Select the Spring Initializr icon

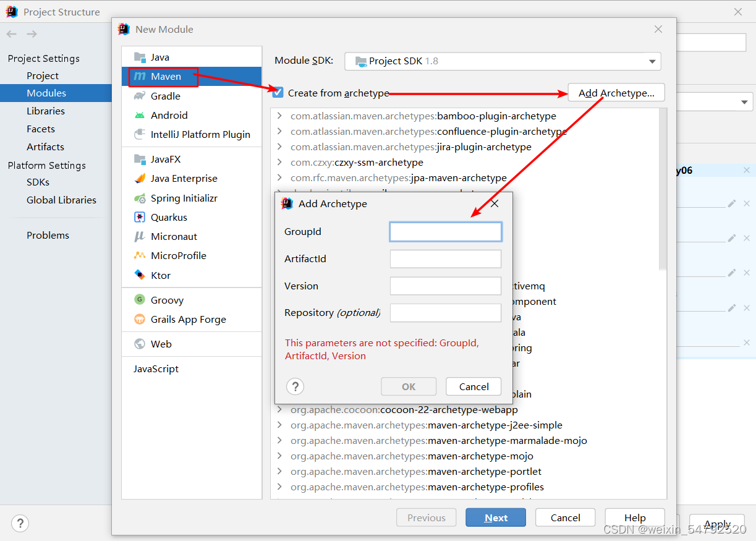coord(140,198)
